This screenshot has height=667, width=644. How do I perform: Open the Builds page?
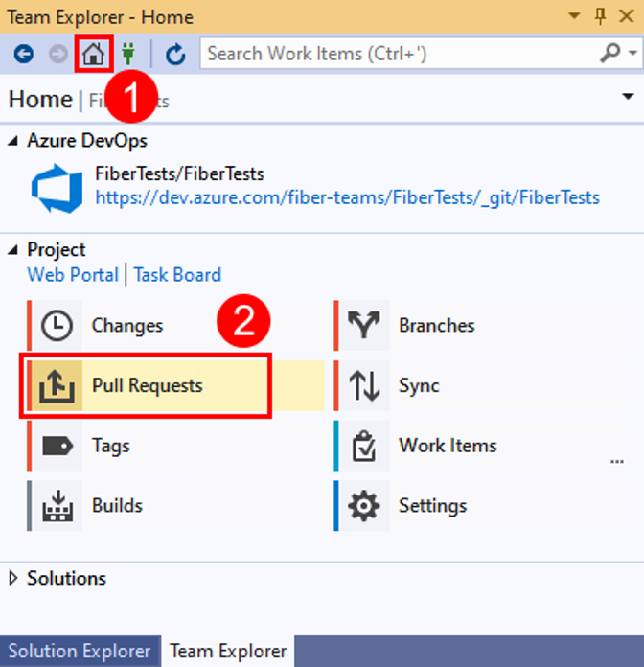tap(116, 506)
